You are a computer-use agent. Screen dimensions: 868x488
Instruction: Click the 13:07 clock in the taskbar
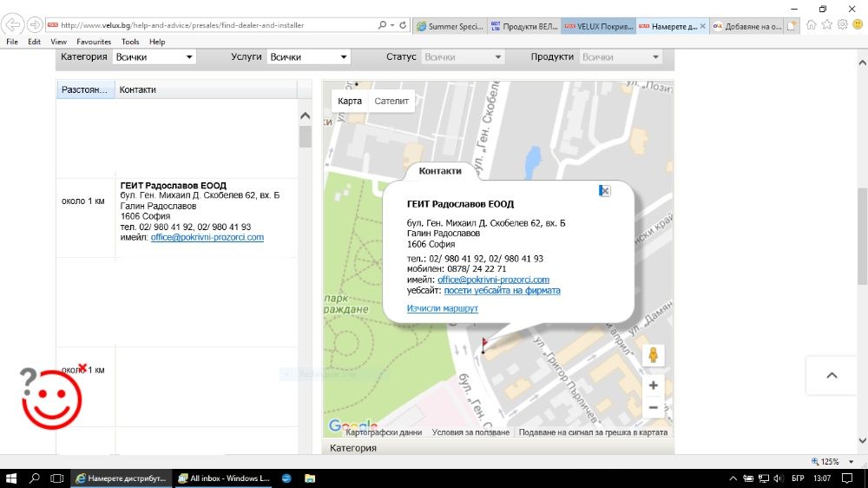[x=822, y=478]
